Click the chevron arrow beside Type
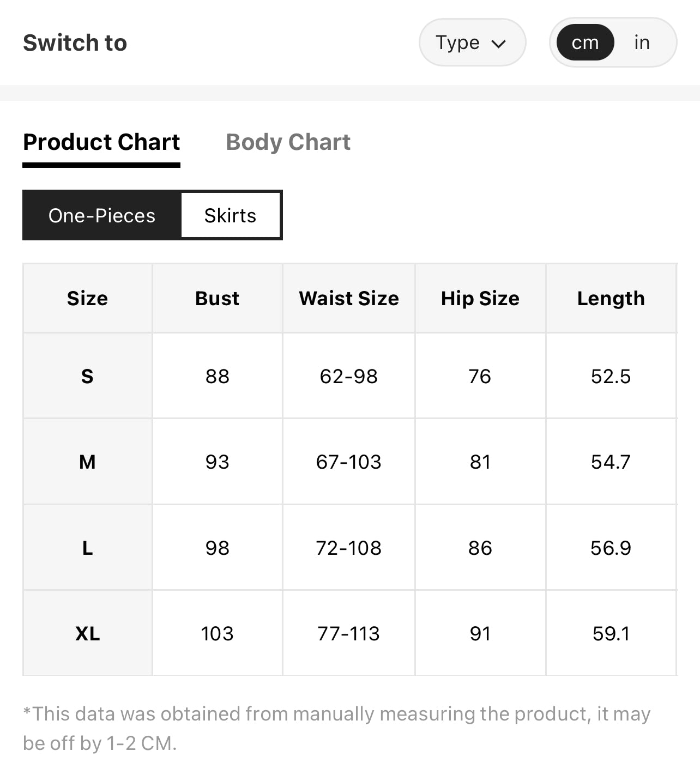 click(499, 44)
